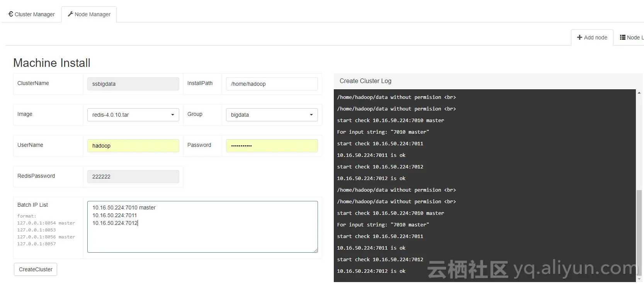Click the wrench icon beside Node Manager
This screenshot has width=644, height=284.
(70, 14)
